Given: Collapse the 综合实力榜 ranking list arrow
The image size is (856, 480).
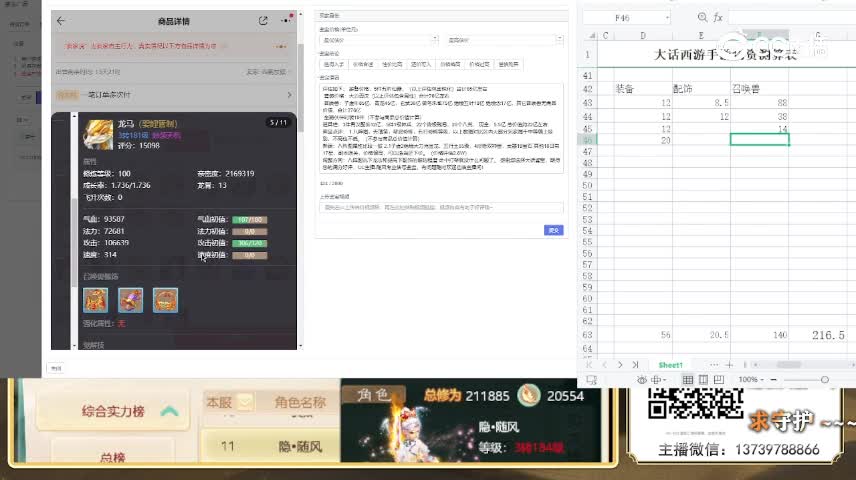Looking at the screenshot, I should pyautogui.click(x=170, y=411).
